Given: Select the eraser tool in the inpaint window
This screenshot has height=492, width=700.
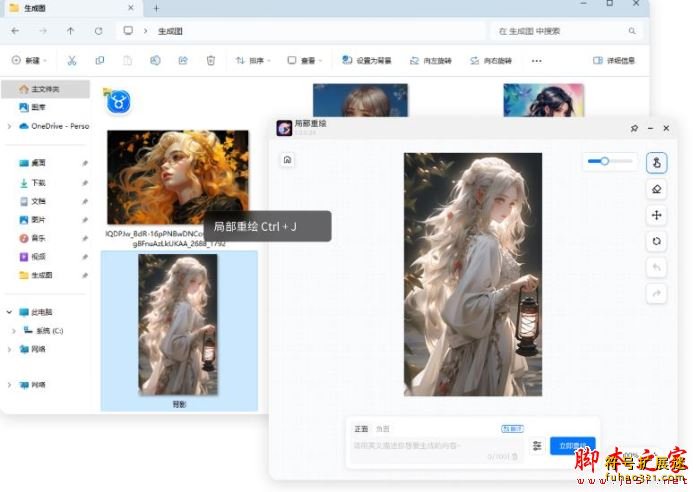Looking at the screenshot, I should click(656, 189).
